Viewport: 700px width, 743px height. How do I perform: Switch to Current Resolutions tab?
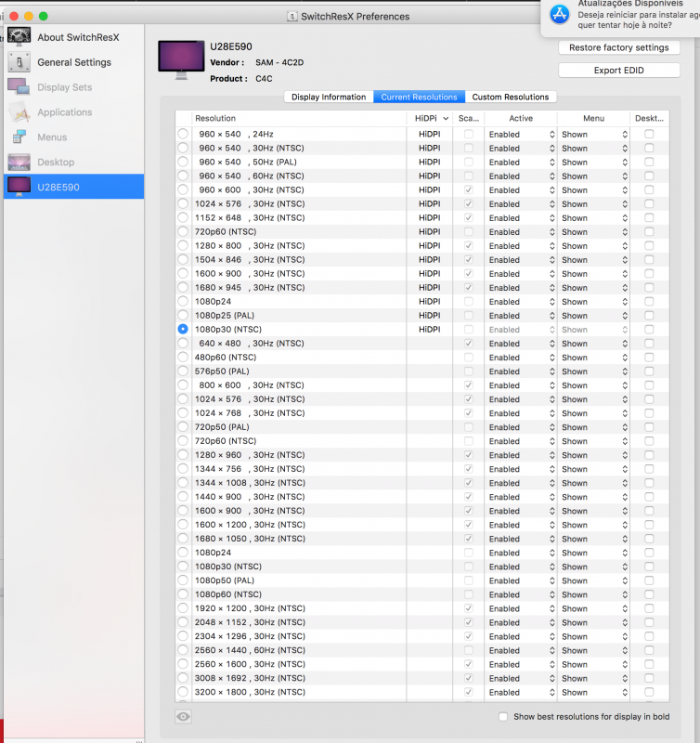coord(419,97)
